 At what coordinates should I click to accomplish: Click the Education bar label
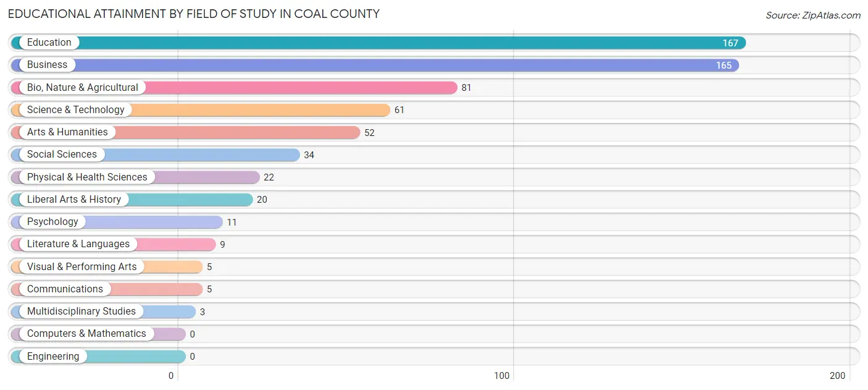[x=49, y=43]
